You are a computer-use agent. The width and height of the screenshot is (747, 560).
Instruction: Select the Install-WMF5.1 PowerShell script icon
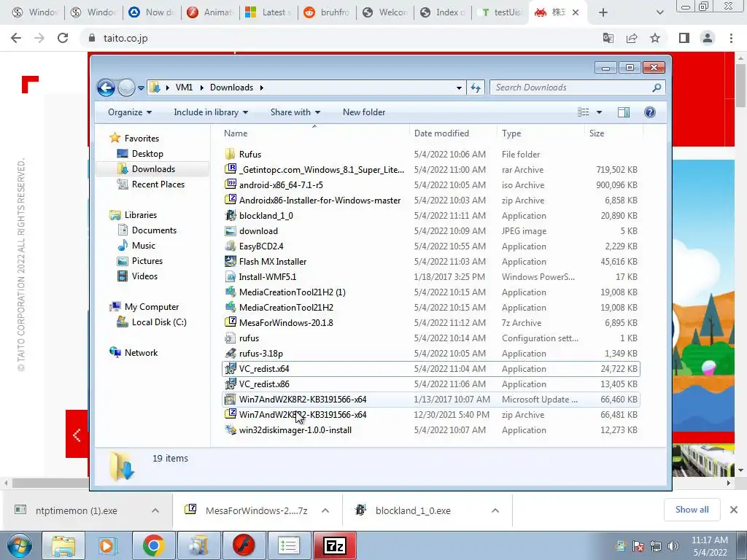230,276
